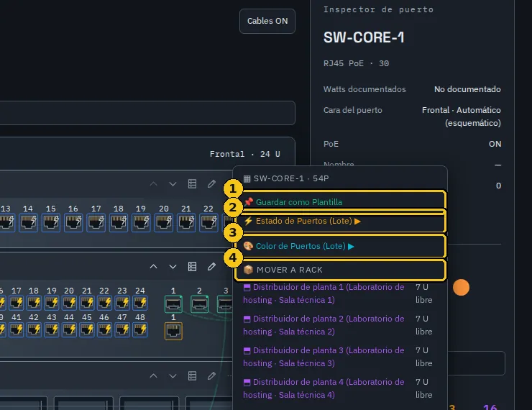532x410 pixels.
Task: Select PoE port 43
Action: (52, 329)
